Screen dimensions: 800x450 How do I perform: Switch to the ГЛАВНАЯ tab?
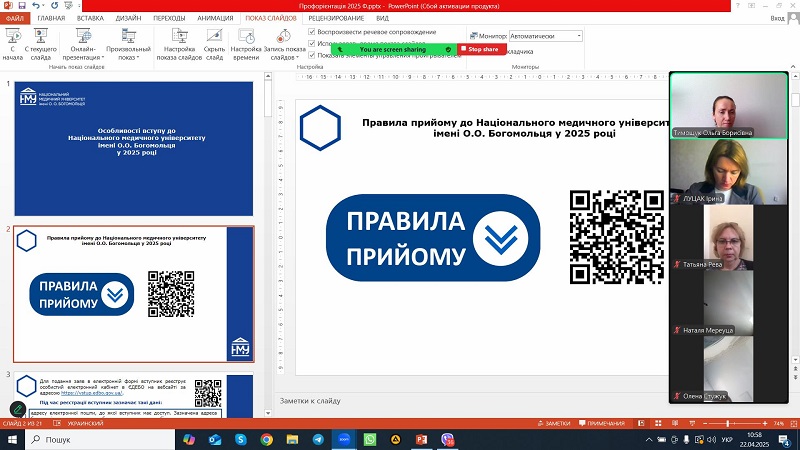click(x=51, y=18)
